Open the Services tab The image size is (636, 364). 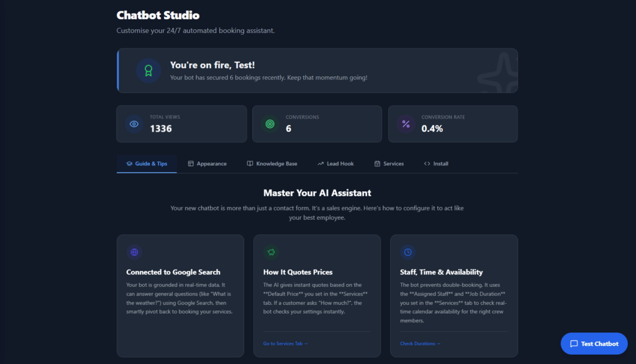tap(389, 164)
